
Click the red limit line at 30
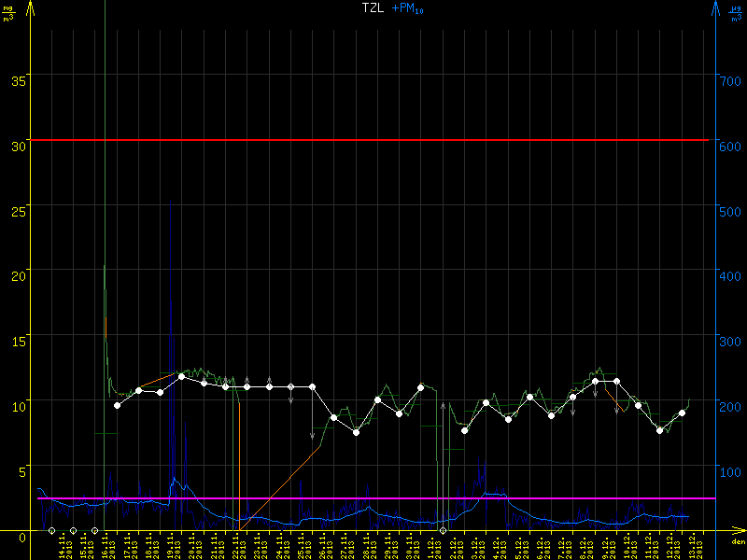point(373,140)
